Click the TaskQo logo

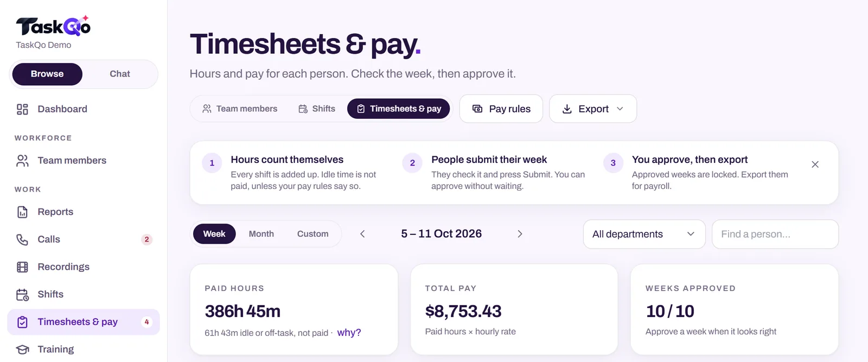tap(53, 26)
